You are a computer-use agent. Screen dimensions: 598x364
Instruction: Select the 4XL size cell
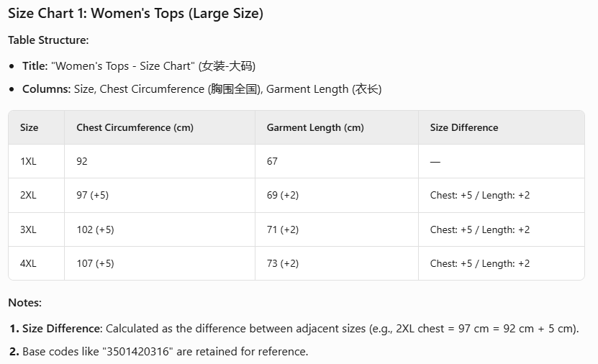pyautogui.click(x=28, y=263)
